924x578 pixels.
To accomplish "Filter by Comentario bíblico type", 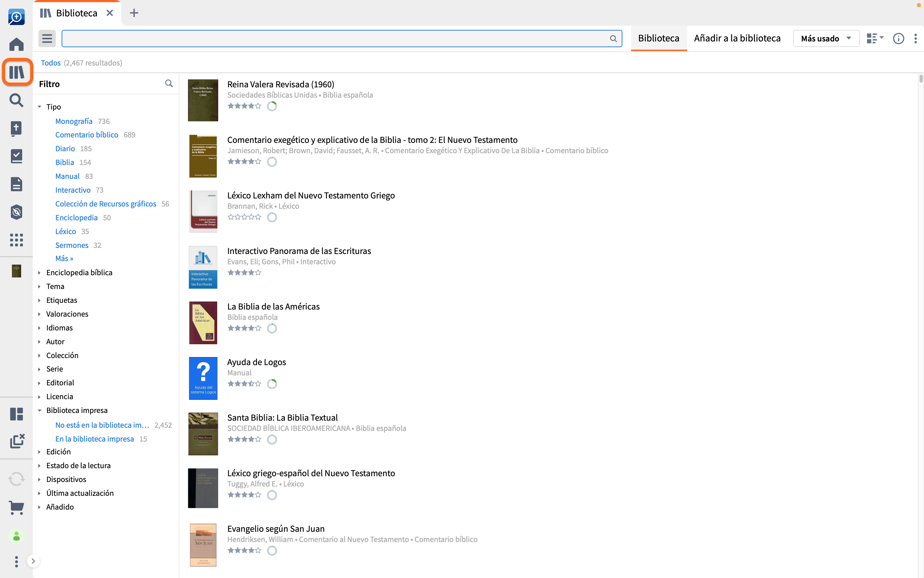I will [x=87, y=135].
